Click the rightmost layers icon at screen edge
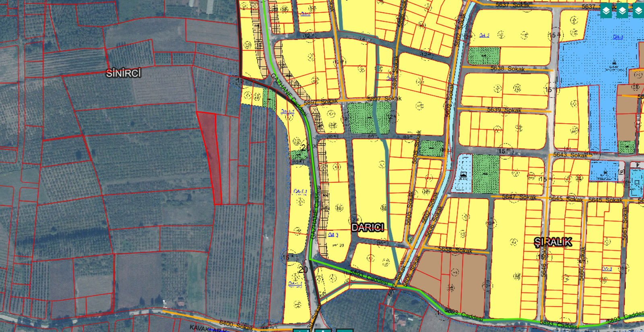Image resolution: width=644 pixels, height=332 pixels. 638,11
